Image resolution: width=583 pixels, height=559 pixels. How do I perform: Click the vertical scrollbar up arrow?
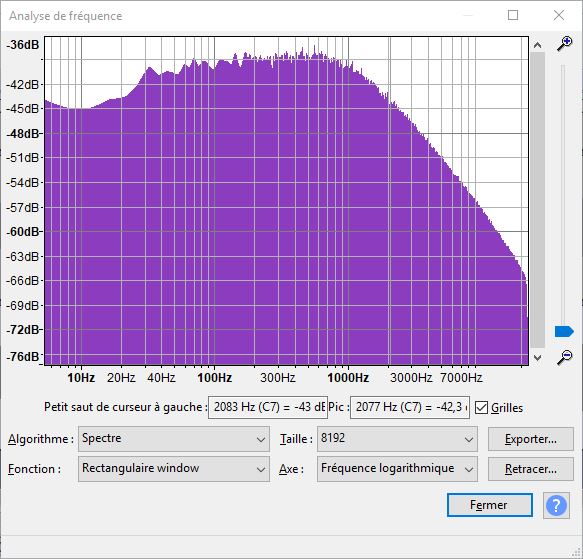tap(537, 45)
